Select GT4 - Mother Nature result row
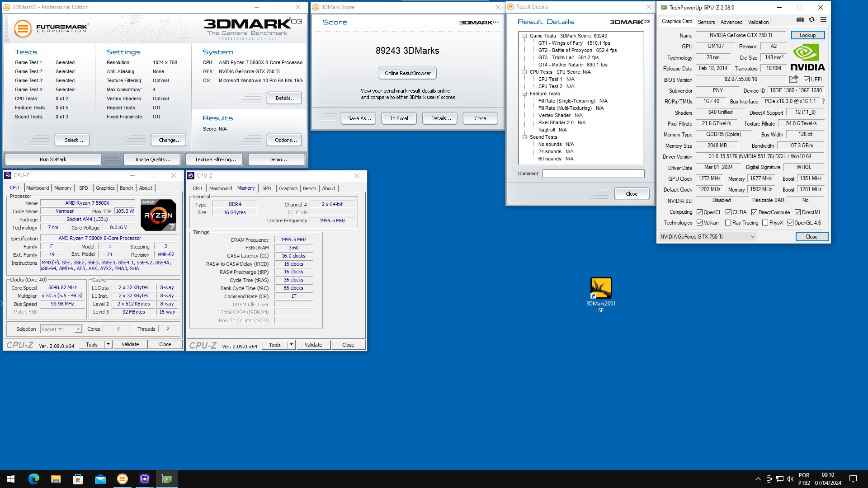The height and width of the screenshot is (488, 868). [572, 65]
